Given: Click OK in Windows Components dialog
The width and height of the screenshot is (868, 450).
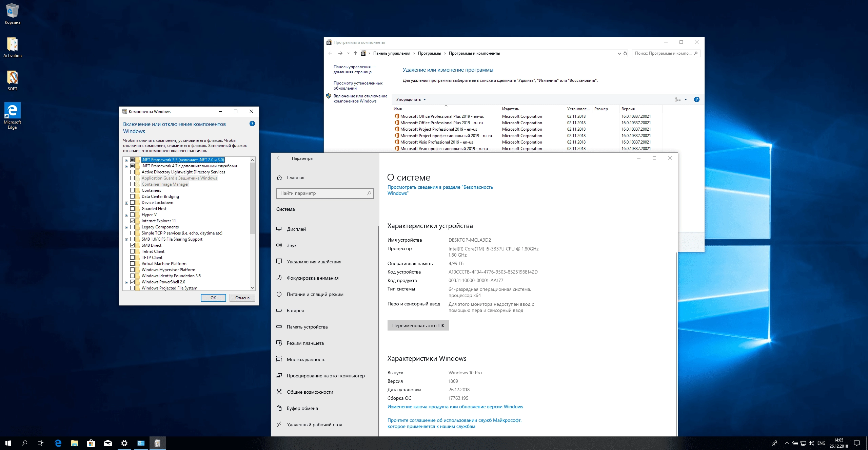Looking at the screenshot, I should tap(213, 298).
